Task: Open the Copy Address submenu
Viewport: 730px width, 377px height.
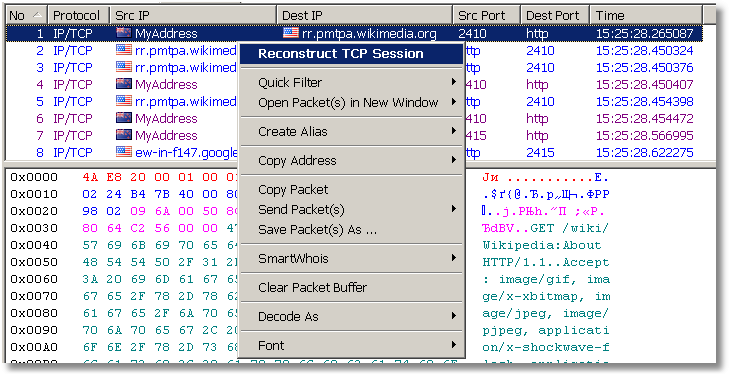Action: point(351,161)
